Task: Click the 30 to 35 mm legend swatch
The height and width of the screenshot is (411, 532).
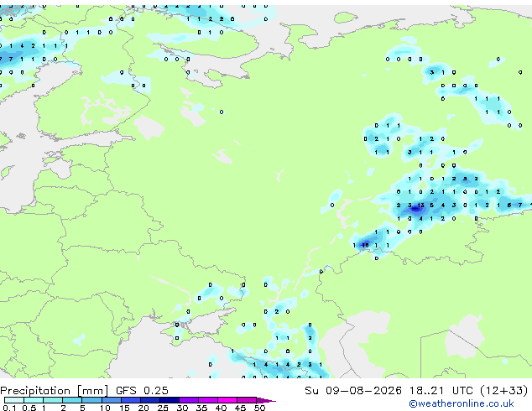Action: (188, 400)
